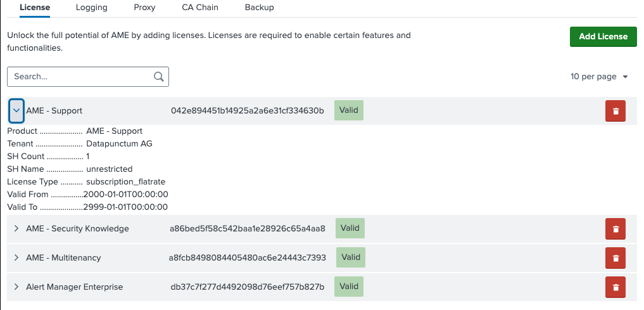Select the License tab

click(35, 8)
